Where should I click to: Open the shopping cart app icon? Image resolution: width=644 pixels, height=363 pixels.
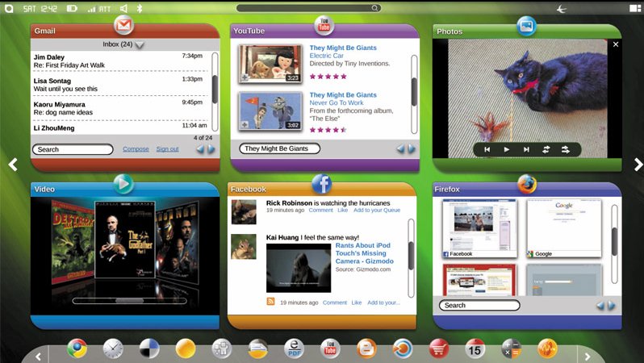point(439,349)
